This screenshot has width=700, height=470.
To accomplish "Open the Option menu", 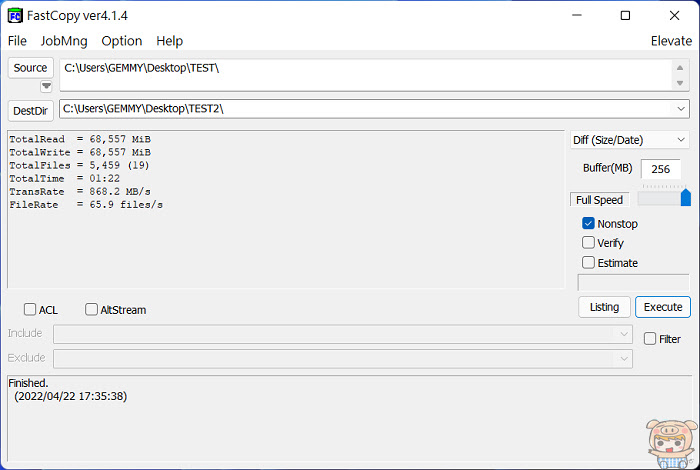I will (x=121, y=41).
